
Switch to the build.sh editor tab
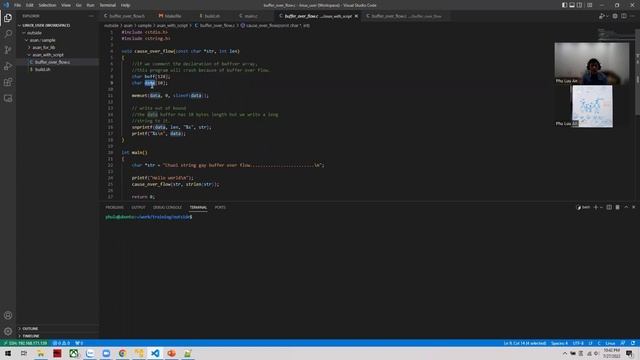(212, 16)
